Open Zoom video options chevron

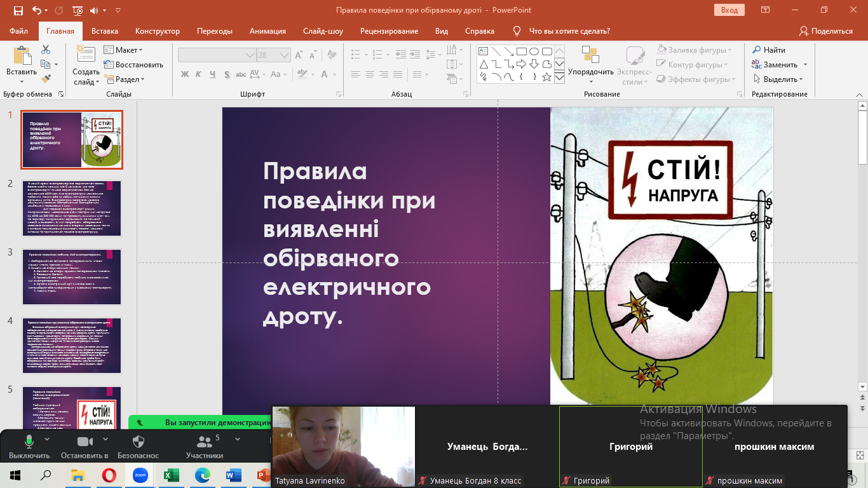(105, 438)
